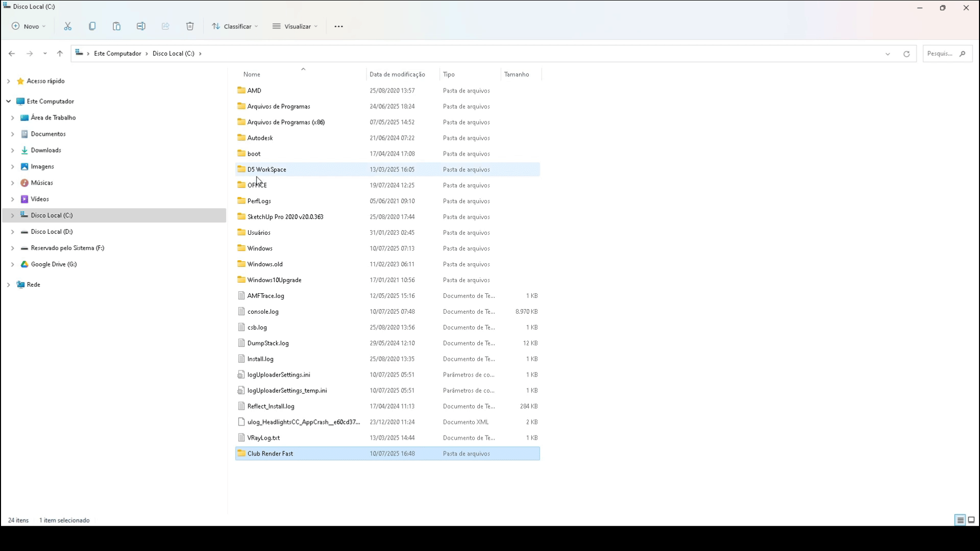Switch to large thumbnails view icon in status bar
Screen dimensions: 980x551
tap(971, 520)
